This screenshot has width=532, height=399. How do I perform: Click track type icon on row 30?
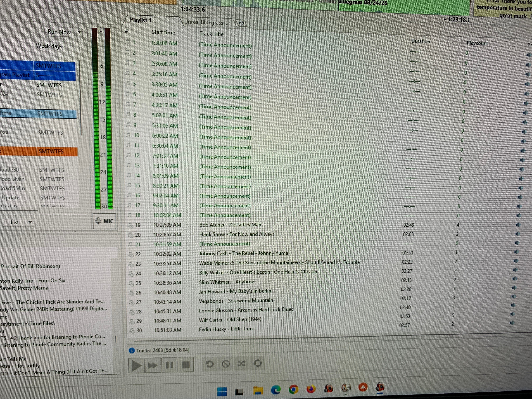[132, 331]
